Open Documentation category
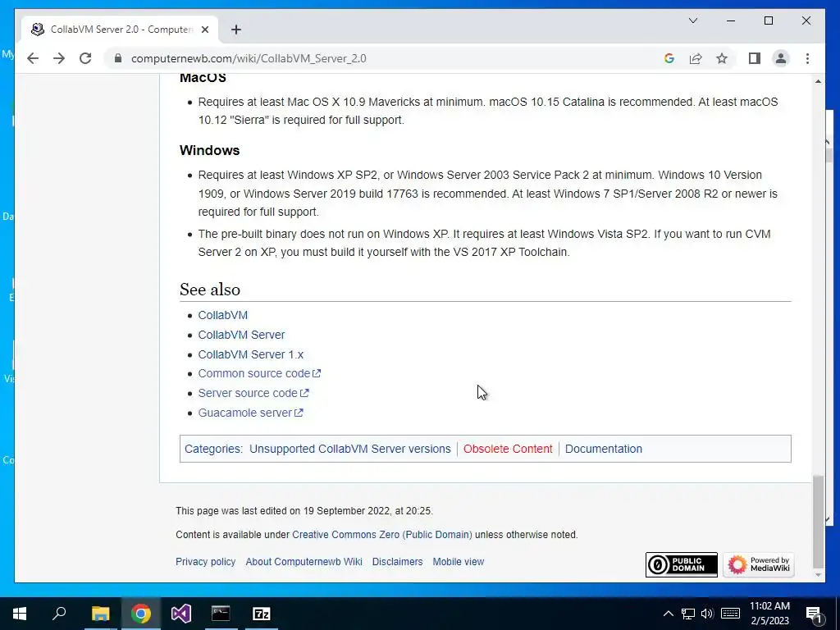 coord(603,449)
